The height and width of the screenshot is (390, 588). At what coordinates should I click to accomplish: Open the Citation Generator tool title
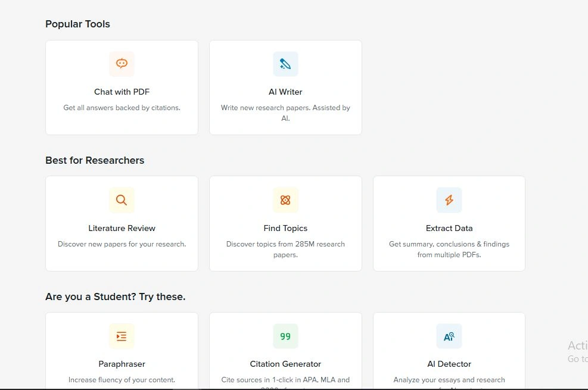point(285,364)
